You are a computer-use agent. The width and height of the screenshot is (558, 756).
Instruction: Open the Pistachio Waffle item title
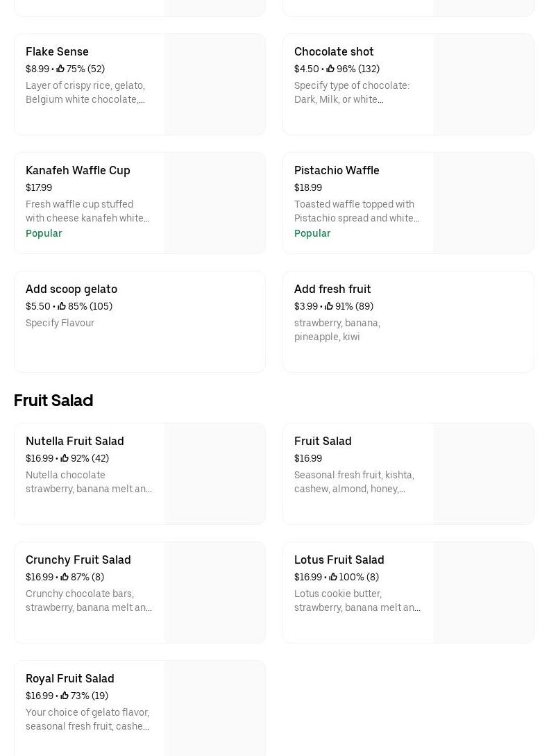[337, 170]
